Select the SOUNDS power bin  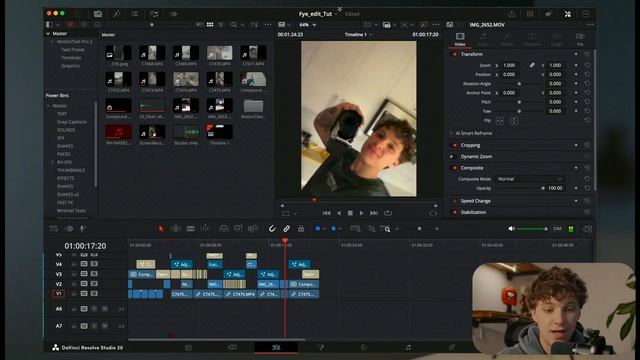point(66,130)
